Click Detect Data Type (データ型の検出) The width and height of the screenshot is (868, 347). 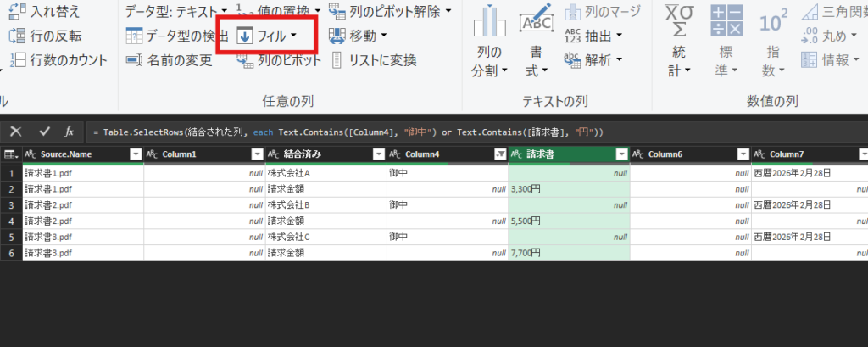(x=176, y=36)
